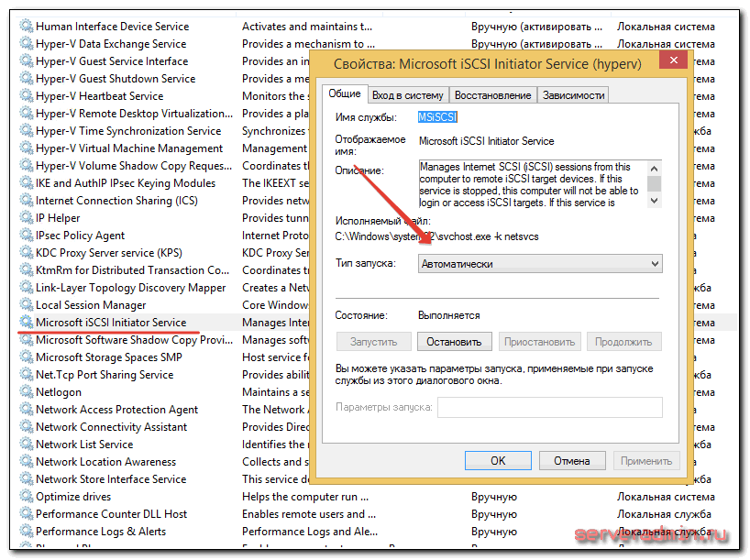The image size is (750, 560).
Task: Click the description box scroll down arrow
Action: click(655, 201)
